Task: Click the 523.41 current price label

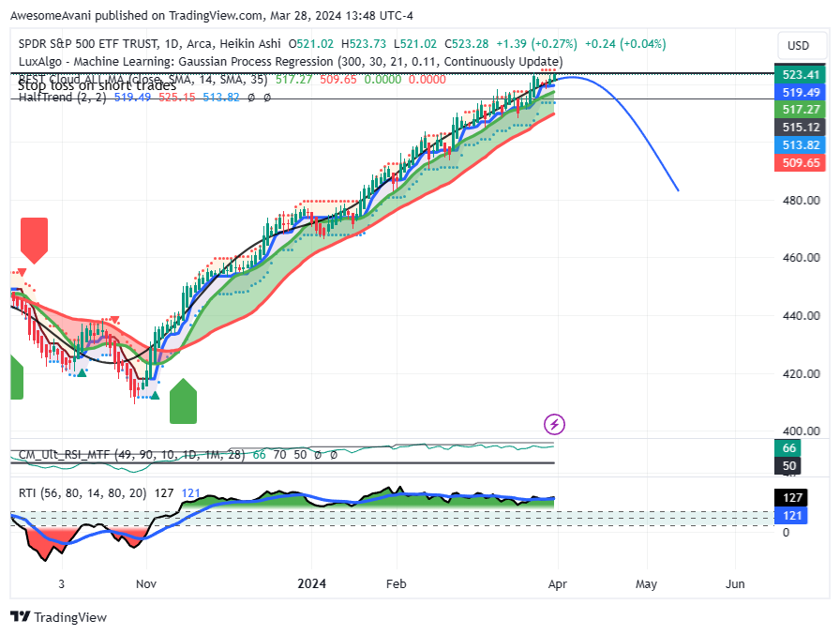Action: 801,74
